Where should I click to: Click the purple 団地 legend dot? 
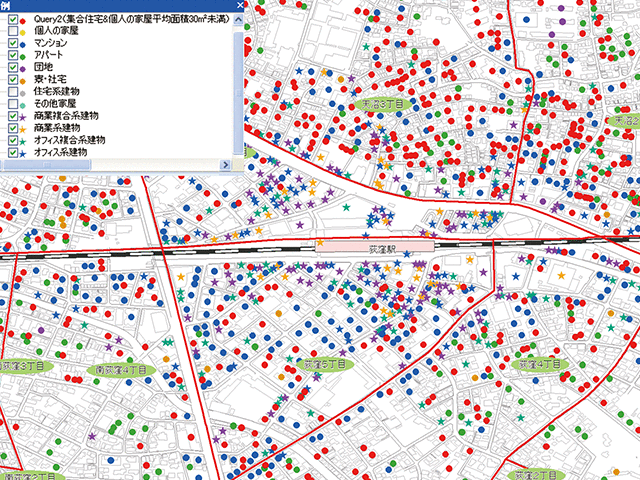23,68
